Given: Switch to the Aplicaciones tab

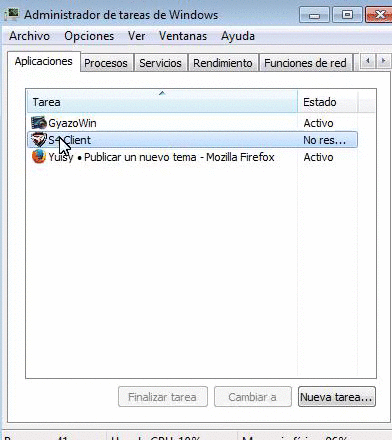Looking at the screenshot, I should coord(44,61).
